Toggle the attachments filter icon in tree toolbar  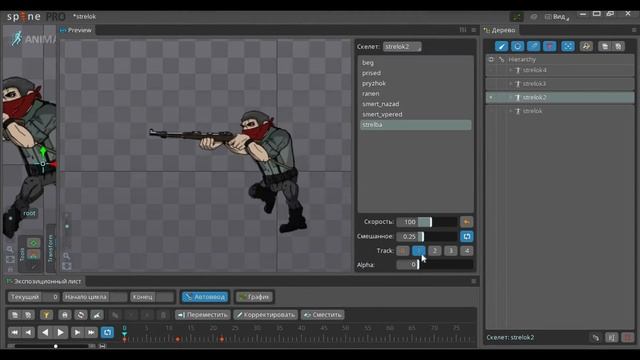(533, 46)
